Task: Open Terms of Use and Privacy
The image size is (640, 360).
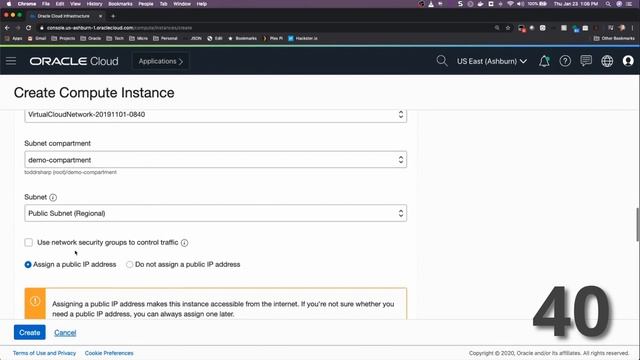Action: click(x=44, y=353)
